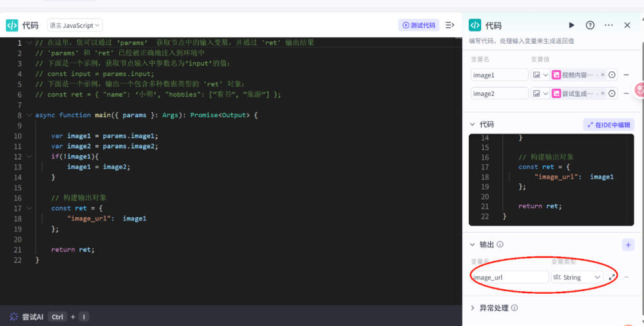
Task: Click the 在IDE中编辑 button
Action: [x=609, y=124]
